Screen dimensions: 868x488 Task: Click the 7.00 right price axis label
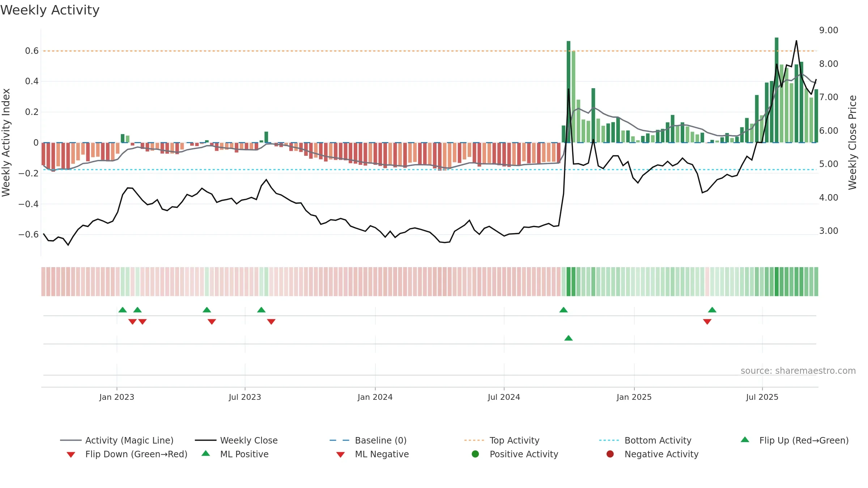[829, 97]
